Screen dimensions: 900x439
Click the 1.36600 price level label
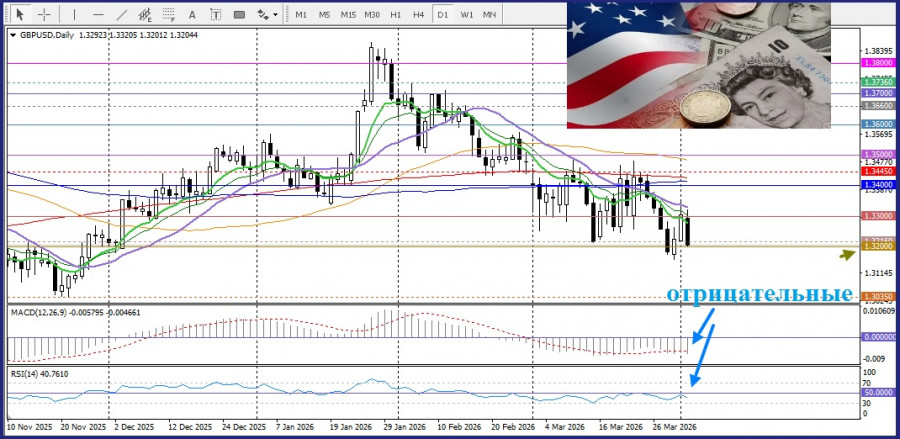[878, 106]
